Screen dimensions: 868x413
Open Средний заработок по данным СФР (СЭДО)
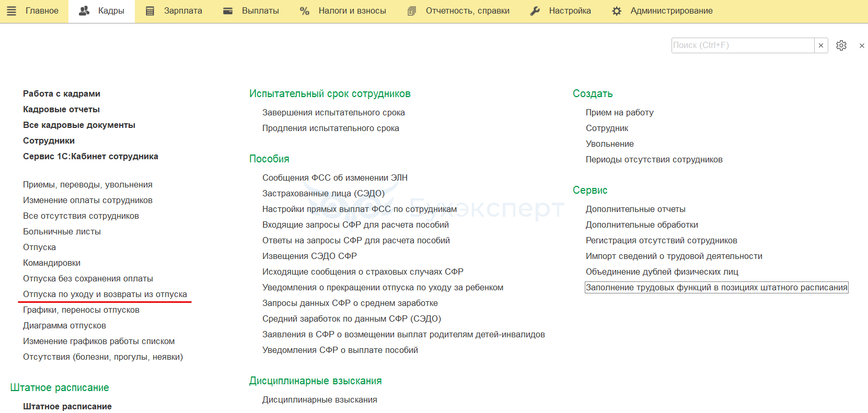(352, 319)
